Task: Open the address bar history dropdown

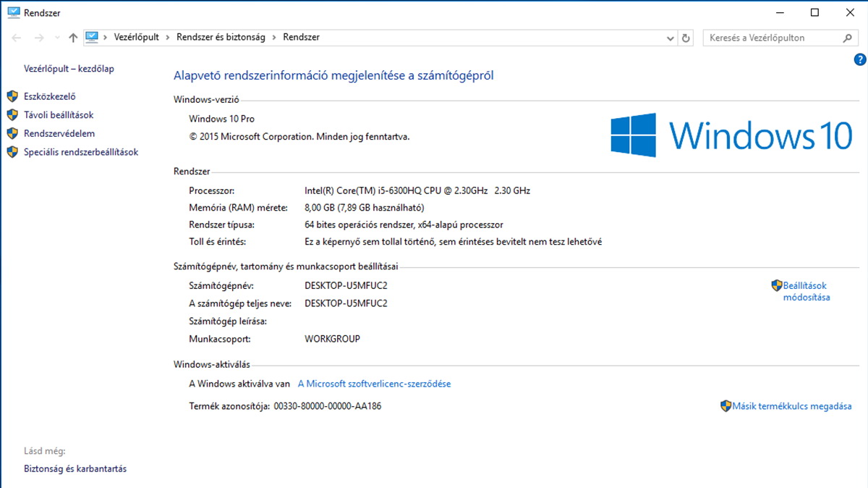Action: coord(670,38)
